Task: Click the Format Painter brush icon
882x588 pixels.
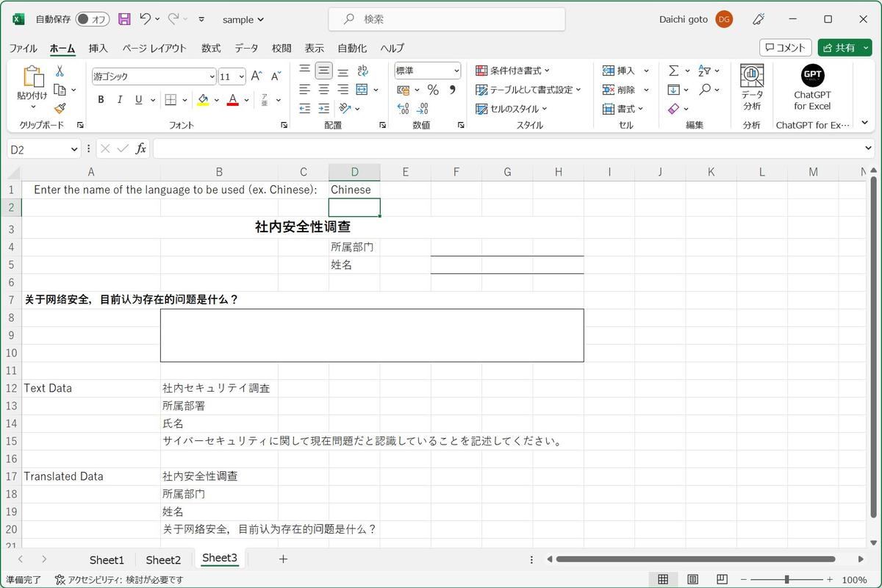Action: coord(60,108)
